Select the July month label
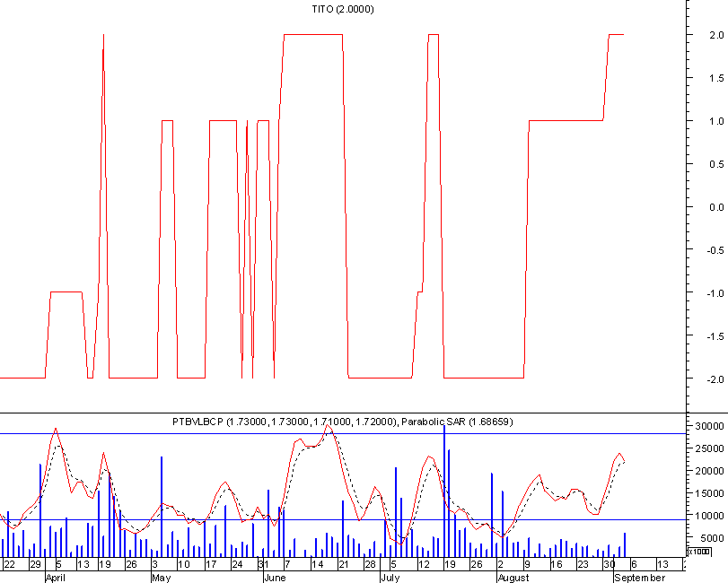 tap(390, 578)
